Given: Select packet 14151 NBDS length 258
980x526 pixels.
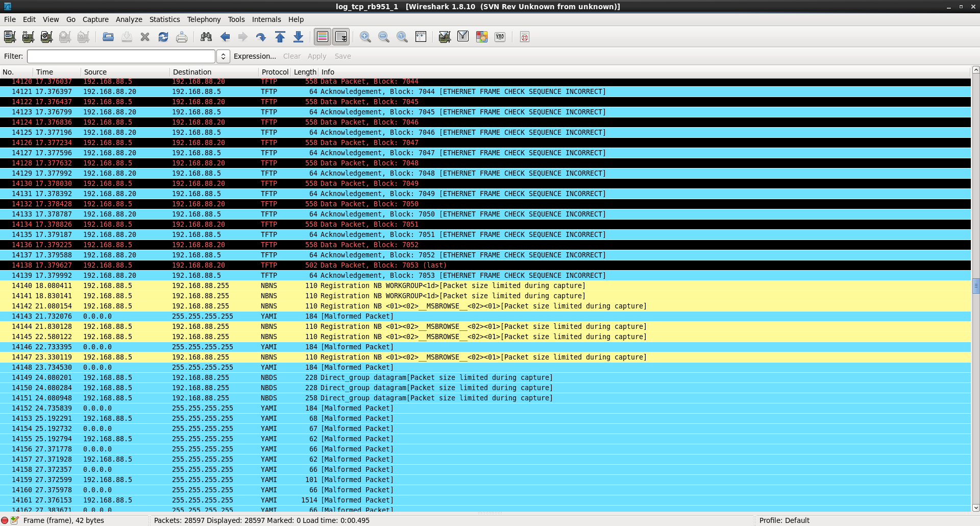Looking at the screenshot, I should point(485,398).
